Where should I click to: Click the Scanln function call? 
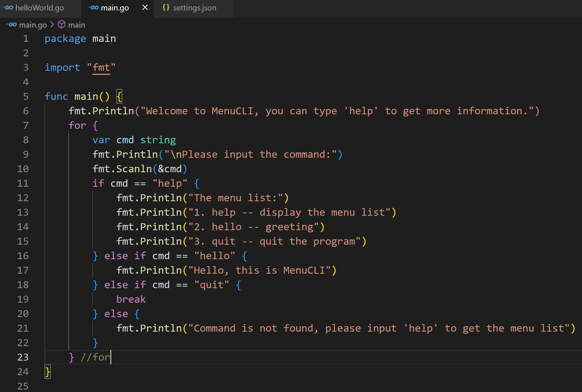134,169
